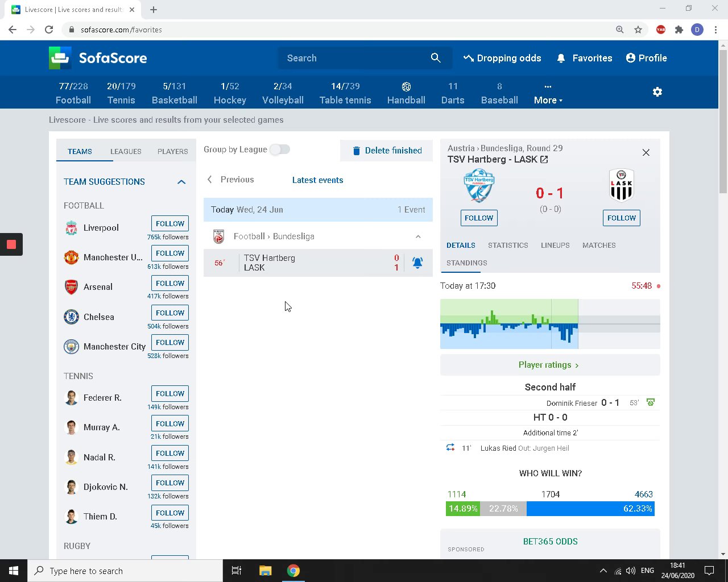The height and width of the screenshot is (582, 728).
Task: Open the settings gear icon
Action: point(657,92)
